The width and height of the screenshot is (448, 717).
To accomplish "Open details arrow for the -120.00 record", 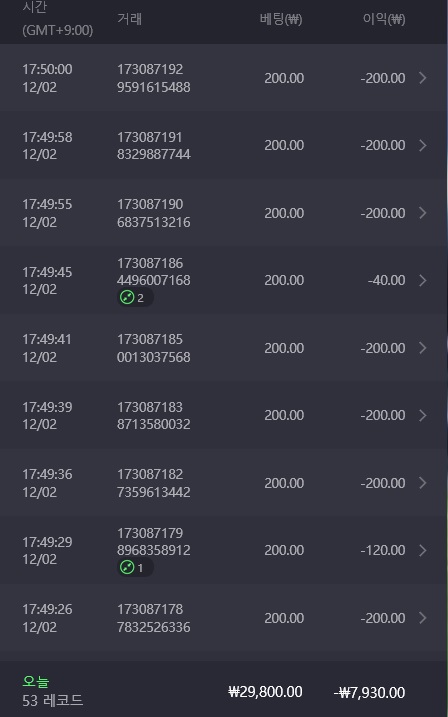I will click(423, 550).
